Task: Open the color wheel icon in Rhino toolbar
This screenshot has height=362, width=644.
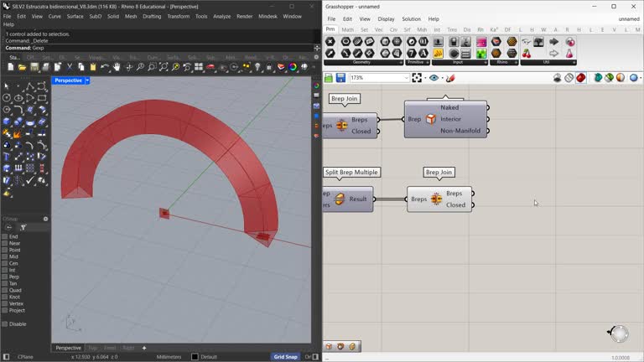Action: click(x=292, y=67)
